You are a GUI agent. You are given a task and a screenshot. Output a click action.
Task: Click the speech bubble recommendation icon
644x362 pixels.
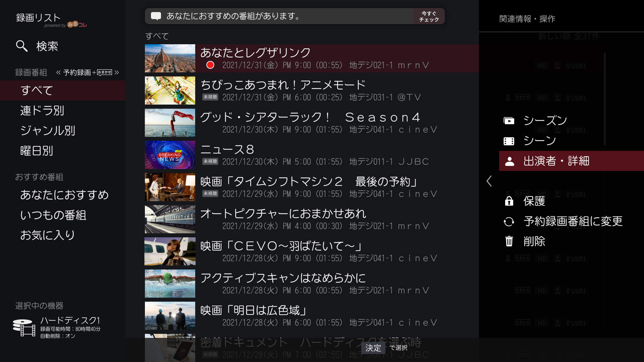(x=156, y=16)
